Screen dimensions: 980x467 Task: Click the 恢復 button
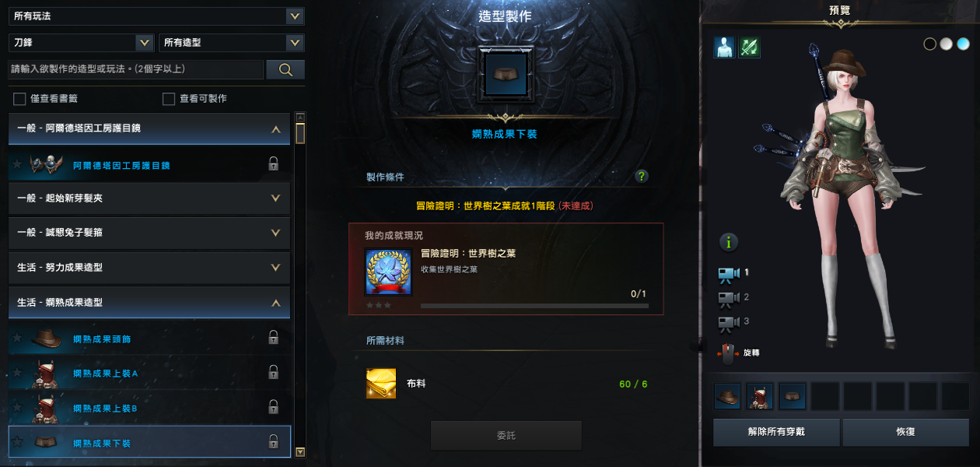click(x=905, y=432)
